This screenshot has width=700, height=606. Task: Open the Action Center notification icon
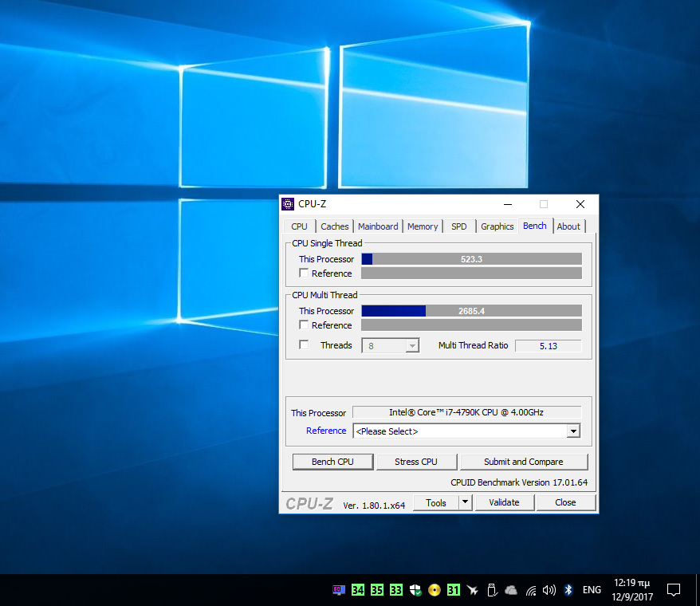pos(673,590)
